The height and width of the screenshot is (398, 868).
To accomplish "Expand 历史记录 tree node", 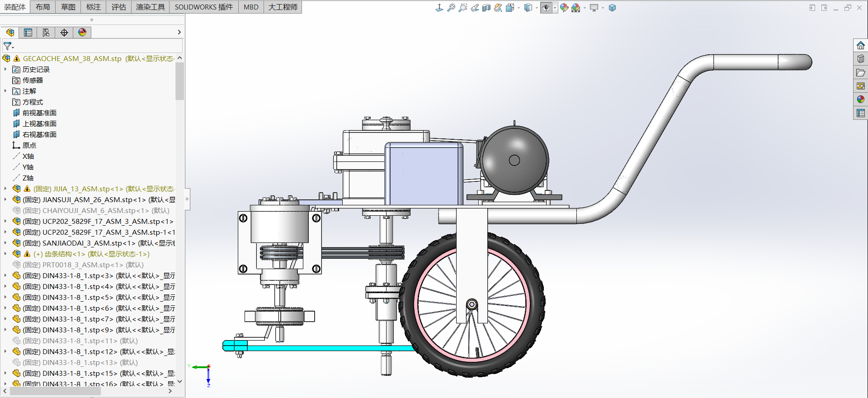I will [x=5, y=69].
